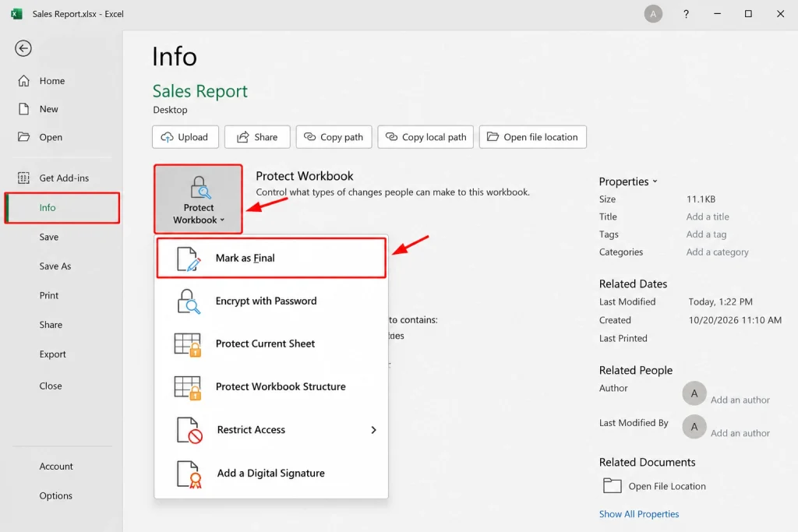Image resolution: width=798 pixels, height=532 pixels.
Task: Expand Restrict Access submenu chevron
Action: (373, 430)
